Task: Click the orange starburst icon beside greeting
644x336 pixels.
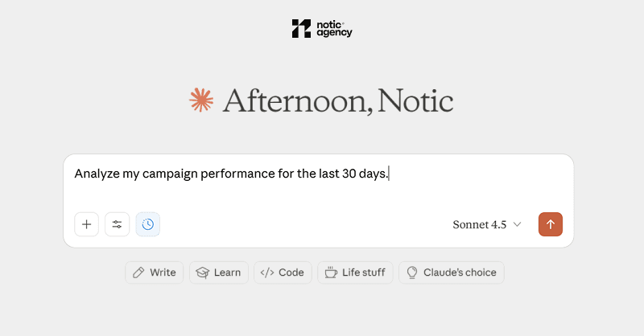Action: (x=200, y=100)
